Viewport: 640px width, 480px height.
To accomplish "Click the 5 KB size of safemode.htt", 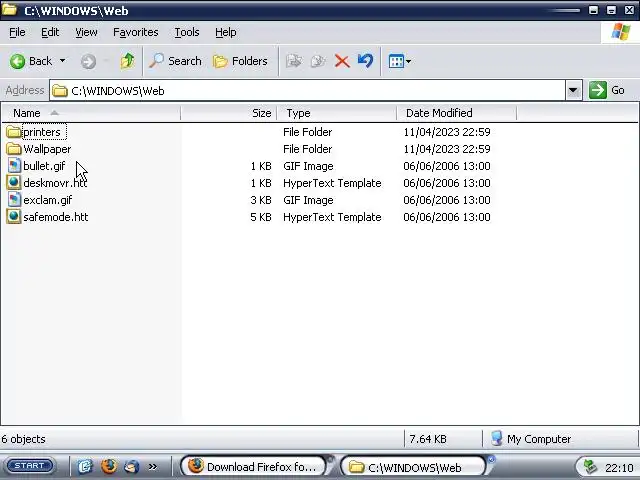I will coord(261,217).
